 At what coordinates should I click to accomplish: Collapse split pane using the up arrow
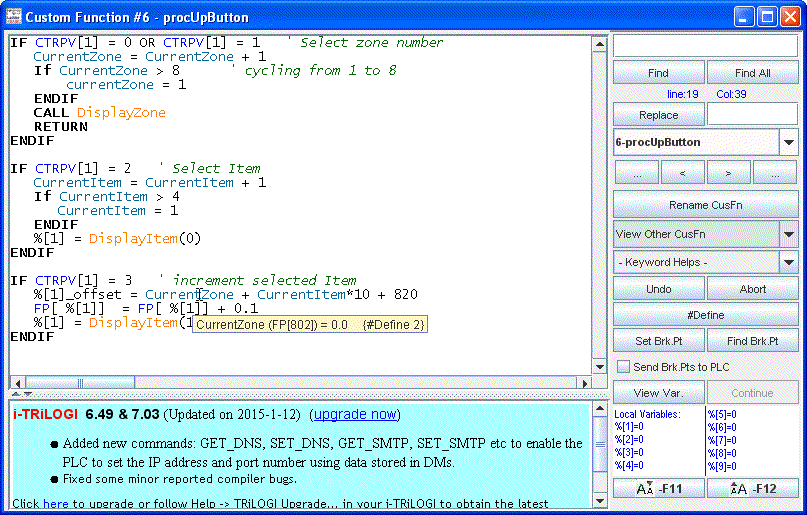pyautogui.click(x=14, y=395)
